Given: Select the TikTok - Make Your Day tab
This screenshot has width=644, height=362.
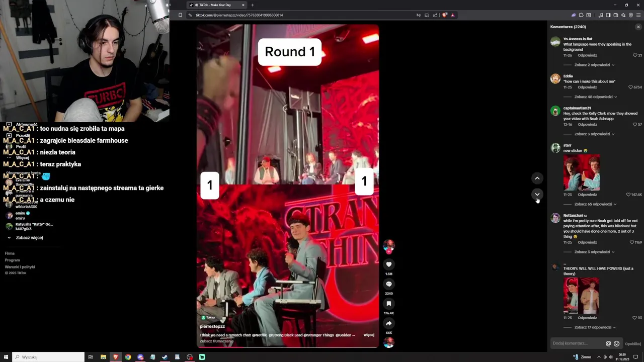Looking at the screenshot, I should pyautogui.click(x=216, y=5).
